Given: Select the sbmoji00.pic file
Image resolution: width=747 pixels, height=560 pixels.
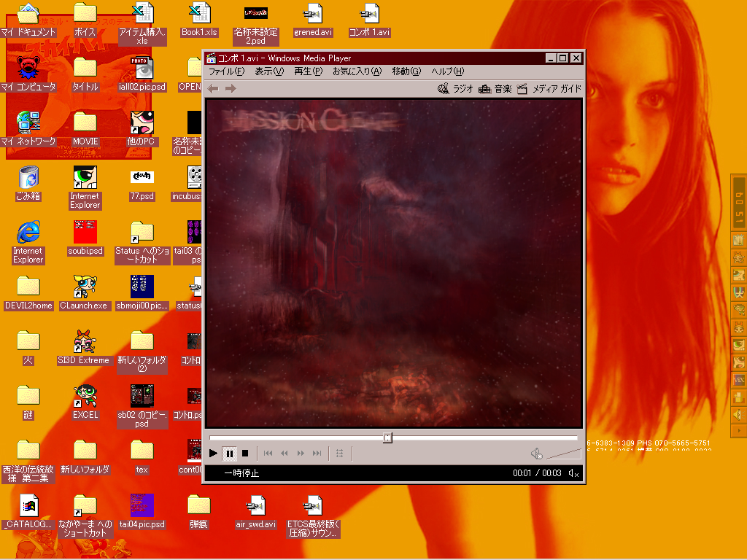Looking at the screenshot, I should (x=142, y=294).
